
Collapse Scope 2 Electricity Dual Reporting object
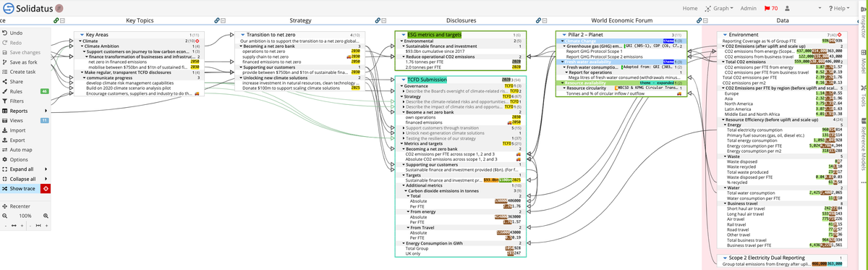(x=725, y=258)
